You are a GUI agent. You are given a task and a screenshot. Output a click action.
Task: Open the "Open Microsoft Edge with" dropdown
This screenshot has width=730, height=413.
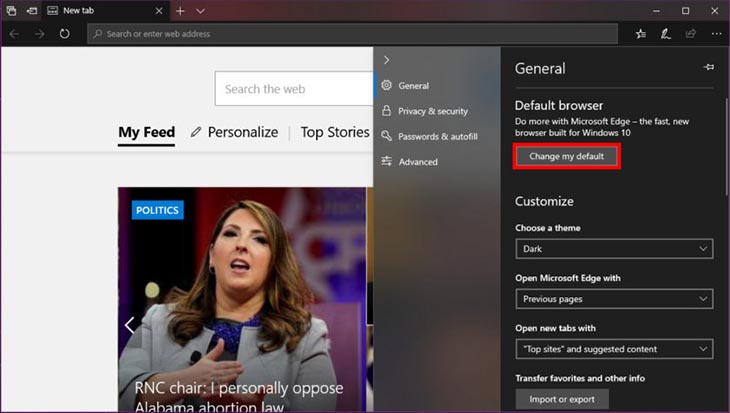614,299
